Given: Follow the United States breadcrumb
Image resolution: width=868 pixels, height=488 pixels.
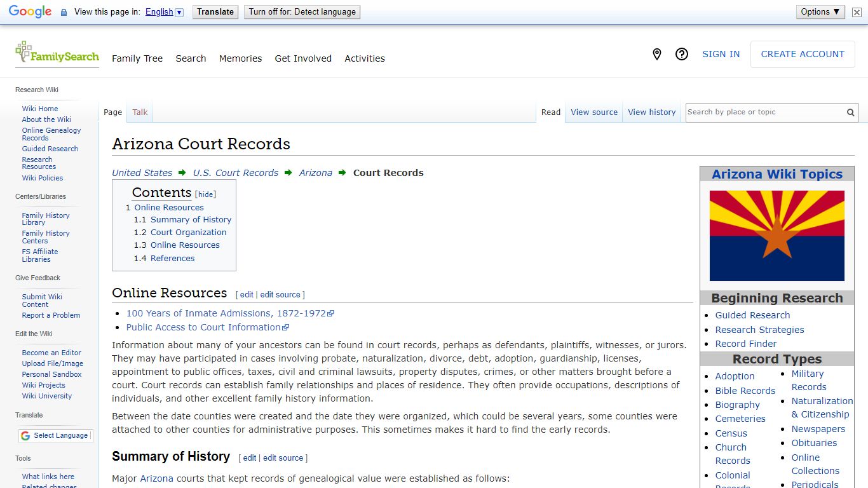Looking at the screenshot, I should click(142, 173).
